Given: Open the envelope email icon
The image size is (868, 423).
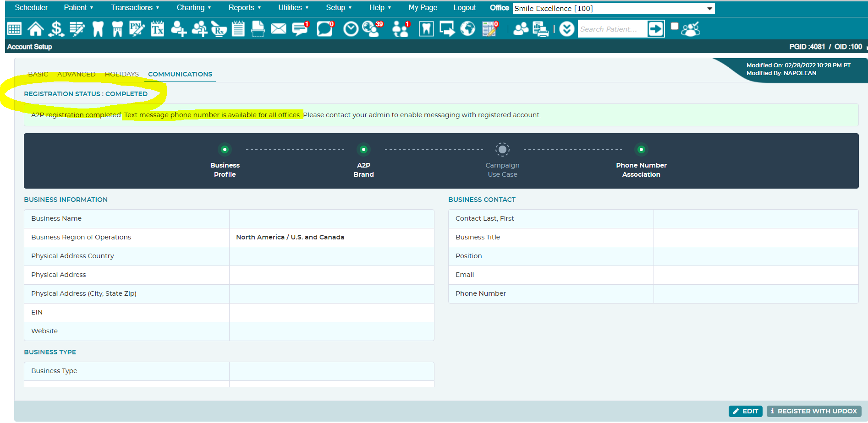Looking at the screenshot, I should pos(278,29).
